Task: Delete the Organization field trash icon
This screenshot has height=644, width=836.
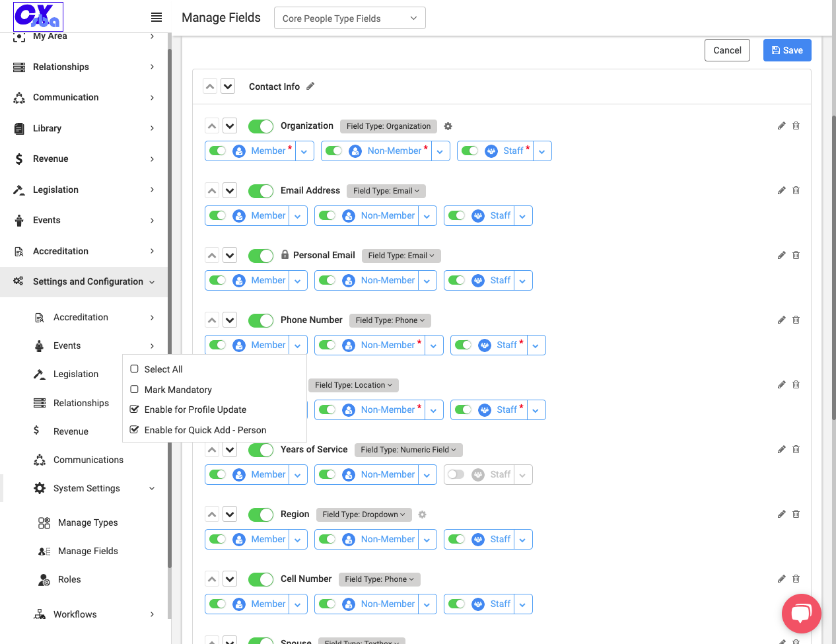Action: (x=796, y=125)
